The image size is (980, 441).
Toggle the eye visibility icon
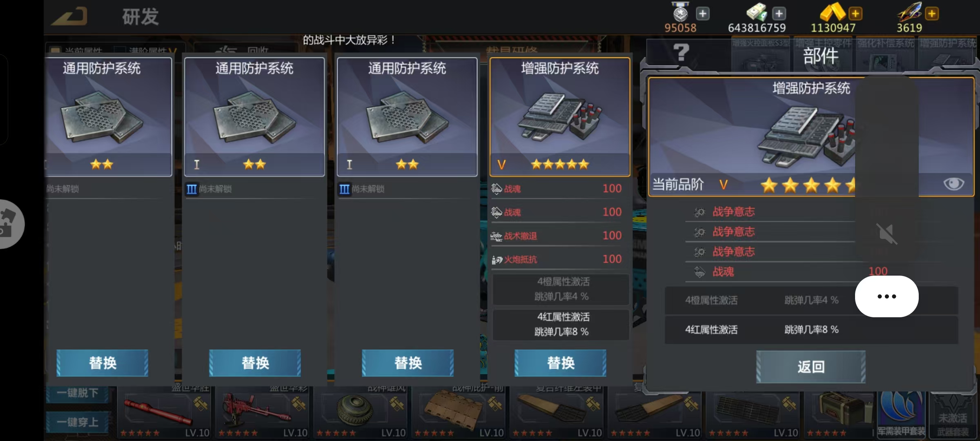coord(954,184)
